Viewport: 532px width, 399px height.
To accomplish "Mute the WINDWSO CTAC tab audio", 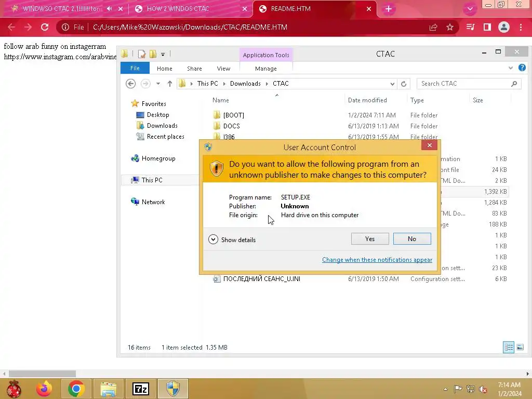I will (x=109, y=9).
